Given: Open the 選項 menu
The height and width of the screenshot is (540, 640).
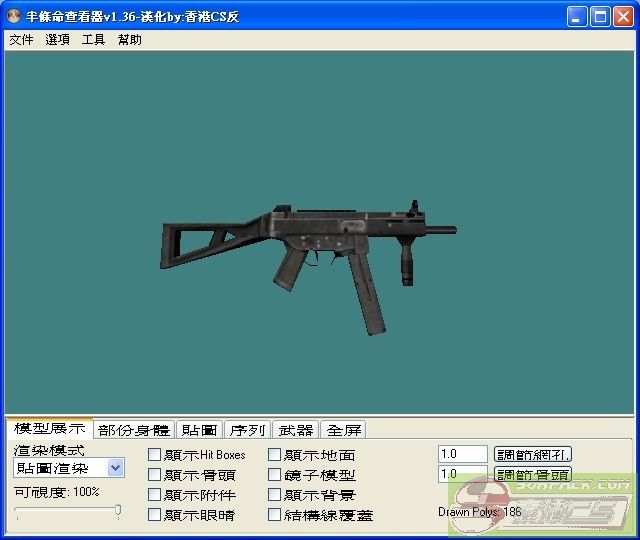Looking at the screenshot, I should point(57,40).
